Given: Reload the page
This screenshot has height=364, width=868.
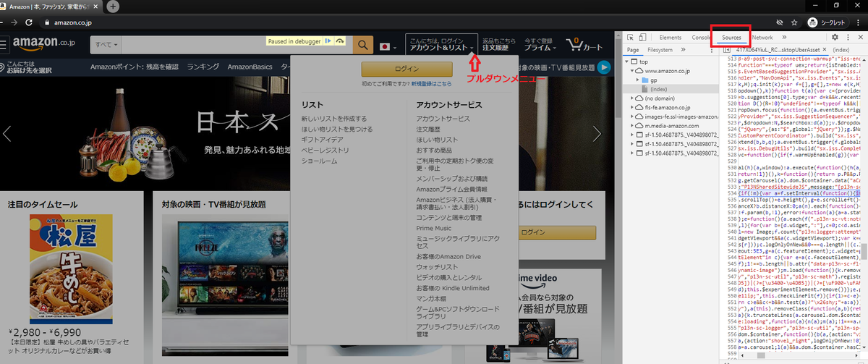Looking at the screenshot, I should pos(27,22).
